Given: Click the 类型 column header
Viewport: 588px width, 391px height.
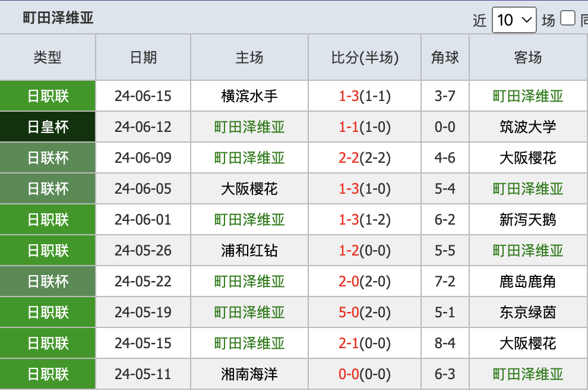Looking at the screenshot, I should (48, 58).
